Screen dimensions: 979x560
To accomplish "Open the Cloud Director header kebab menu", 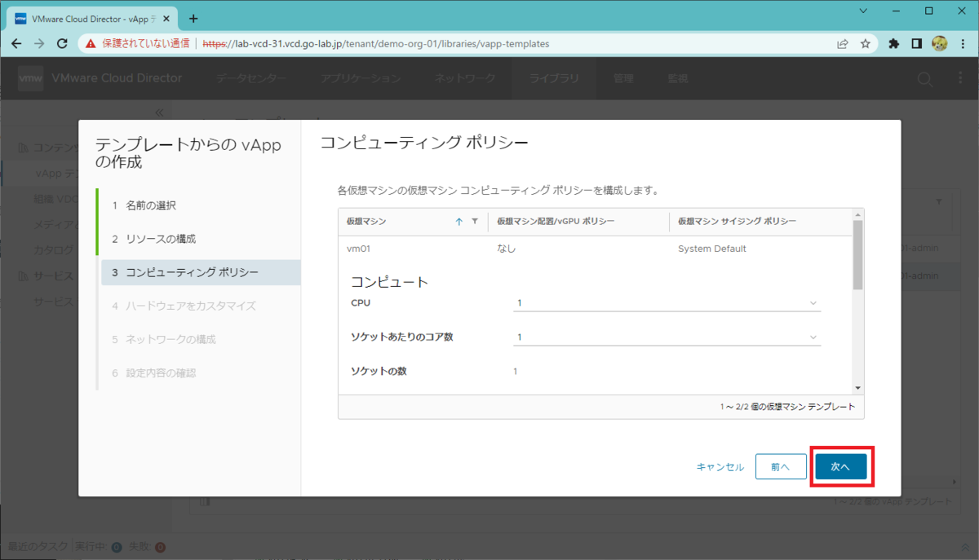I will pyautogui.click(x=959, y=79).
